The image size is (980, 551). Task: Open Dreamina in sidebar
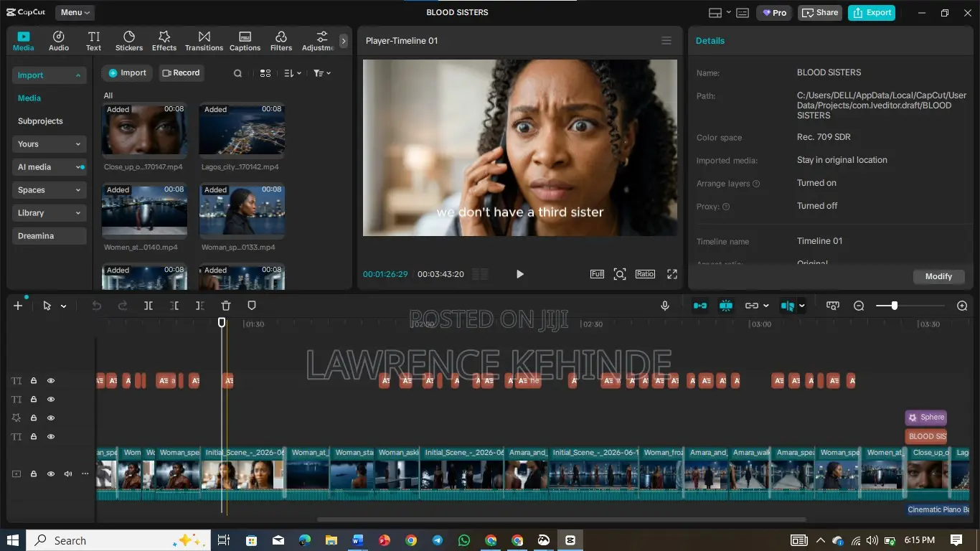(50, 236)
